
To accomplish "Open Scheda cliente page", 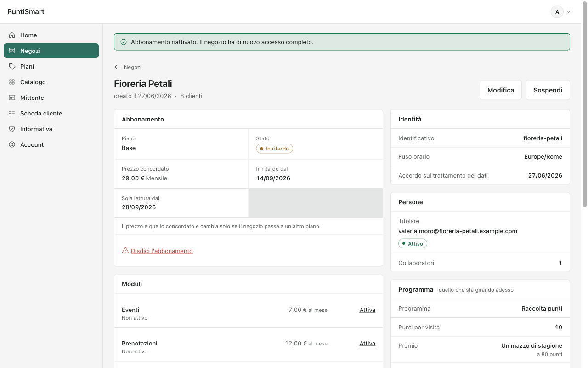I will coord(51,113).
